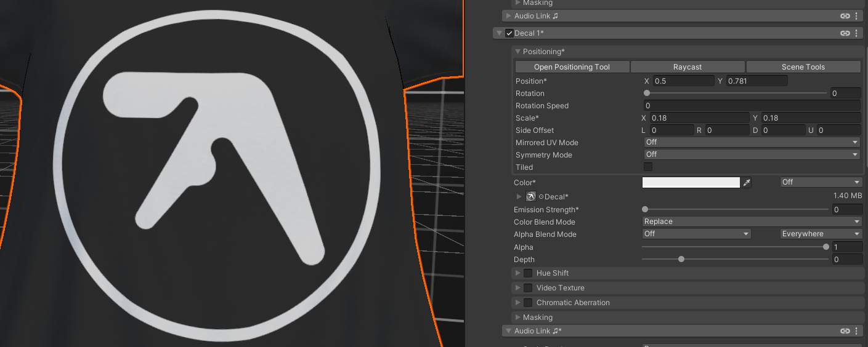The image size is (868, 347).
Task: Expand the top Audio Link section
Action: 508,16
